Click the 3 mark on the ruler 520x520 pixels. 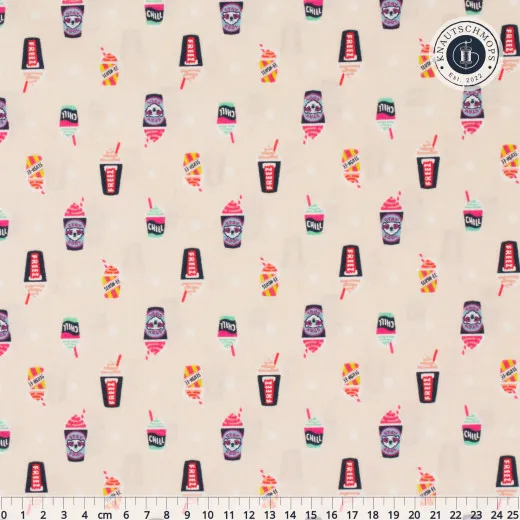tap(64, 514)
